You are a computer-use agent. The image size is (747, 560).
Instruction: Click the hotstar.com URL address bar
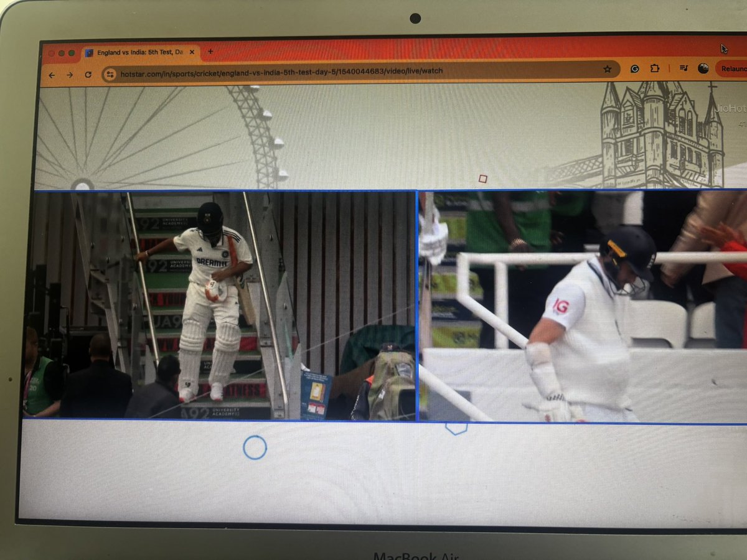(x=361, y=71)
